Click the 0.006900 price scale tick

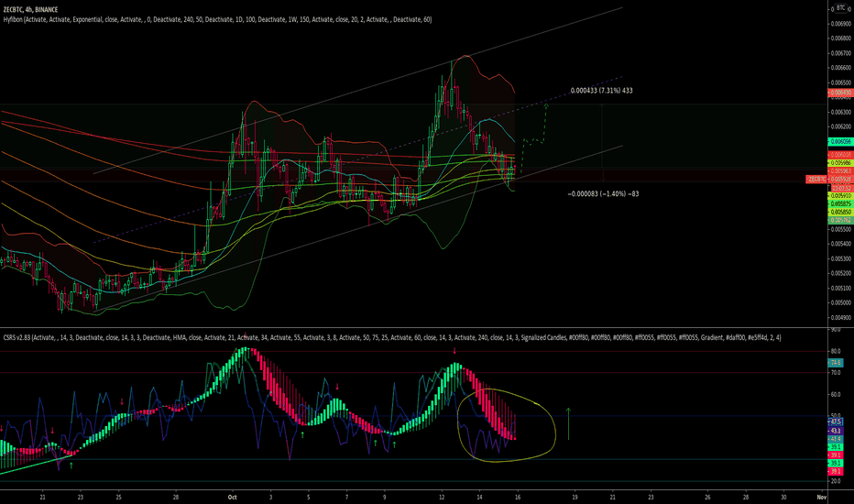(841, 24)
